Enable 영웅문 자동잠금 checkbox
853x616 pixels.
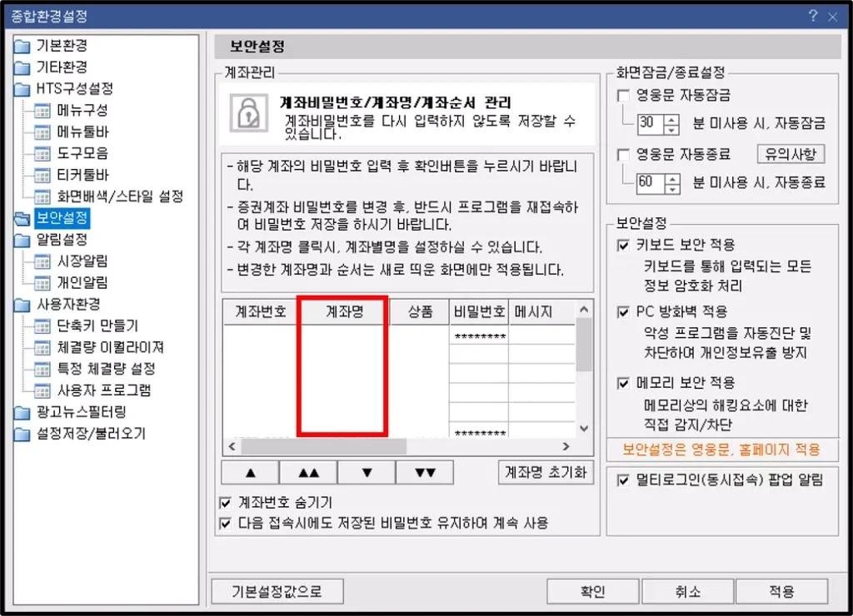tap(623, 97)
